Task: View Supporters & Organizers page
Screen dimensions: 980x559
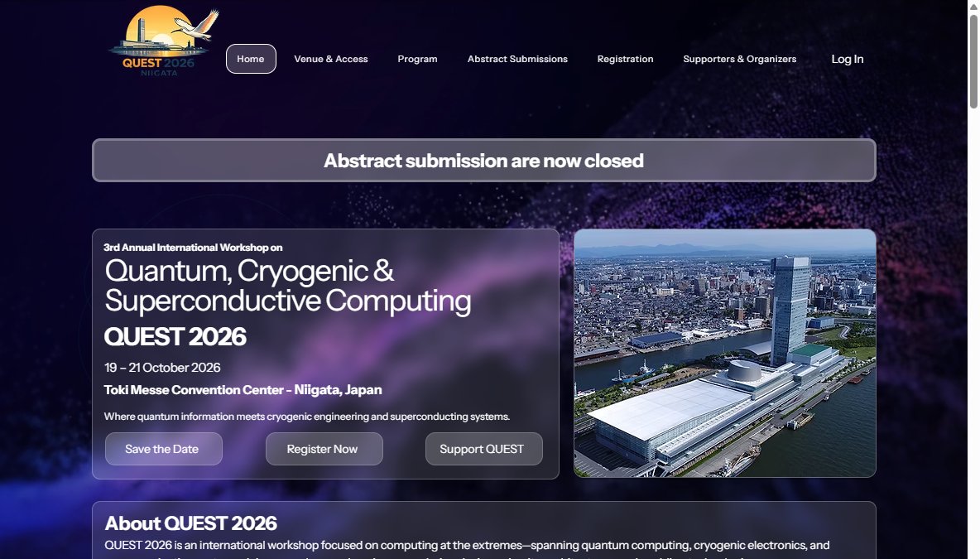Action: point(739,59)
